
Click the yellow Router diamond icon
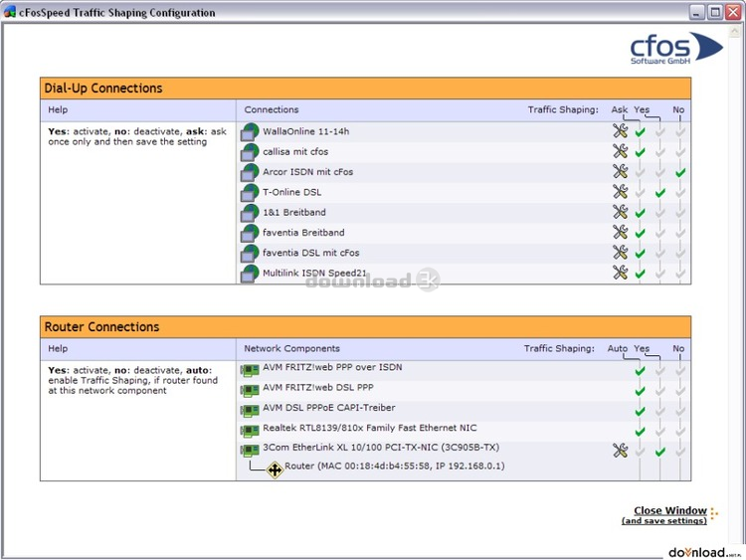275,468
